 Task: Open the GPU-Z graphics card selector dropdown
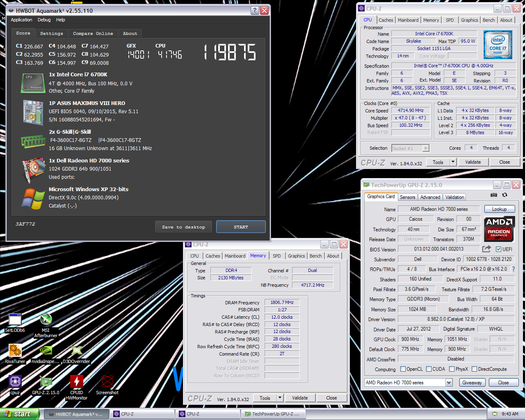coord(449,383)
